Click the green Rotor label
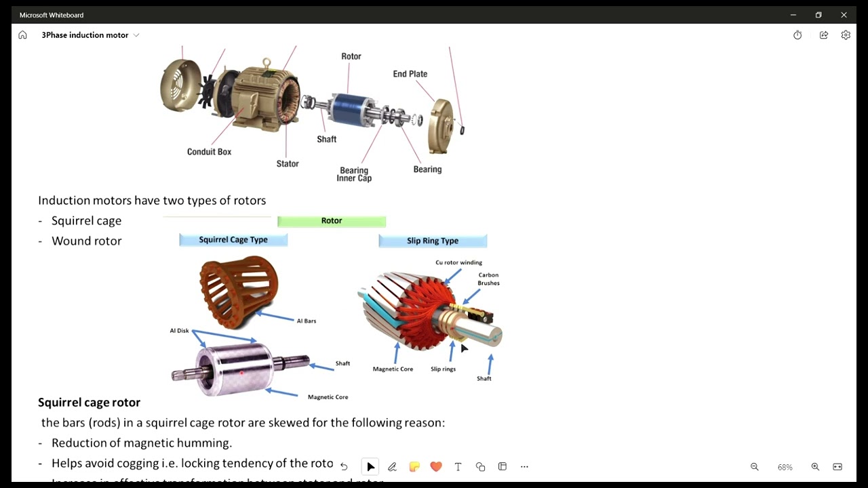This screenshot has width=868, height=488. click(x=332, y=221)
